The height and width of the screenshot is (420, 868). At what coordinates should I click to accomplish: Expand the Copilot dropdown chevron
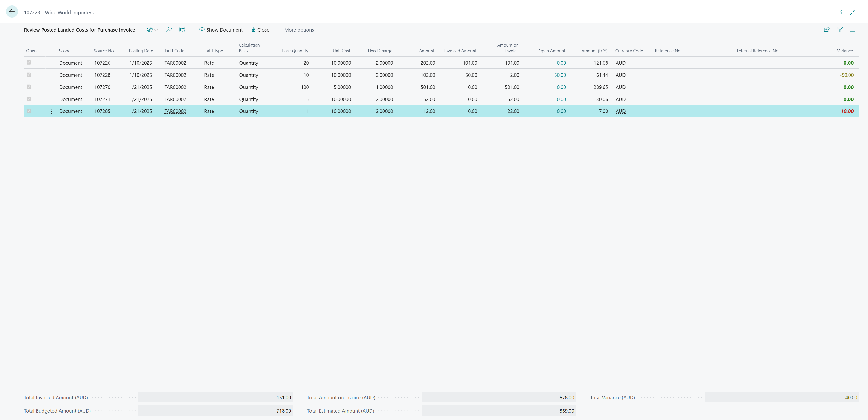pyautogui.click(x=156, y=30)
